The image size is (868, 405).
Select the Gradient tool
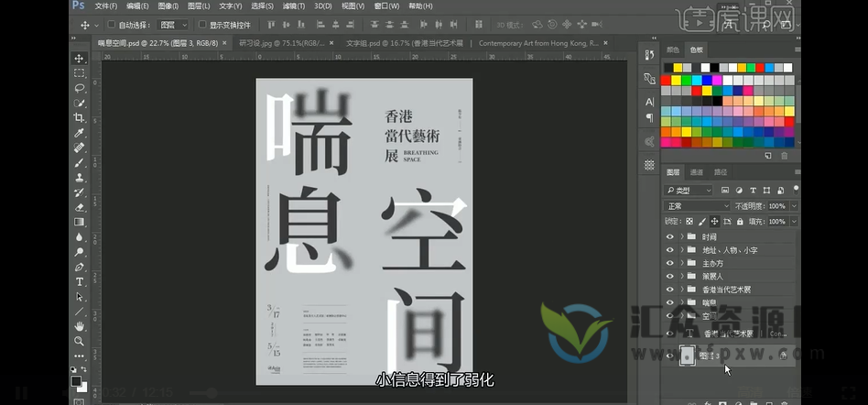[x=79, y=222]
